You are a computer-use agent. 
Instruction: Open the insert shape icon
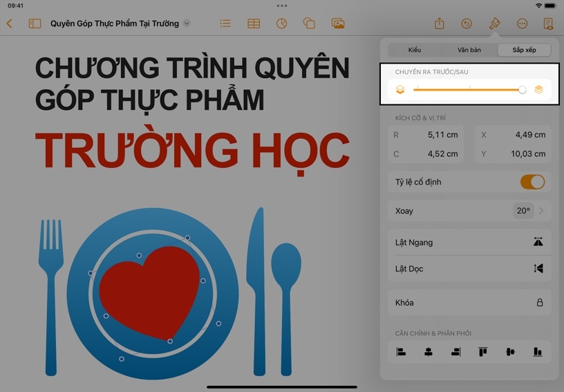pyautogui.click(x=309, y=24)
